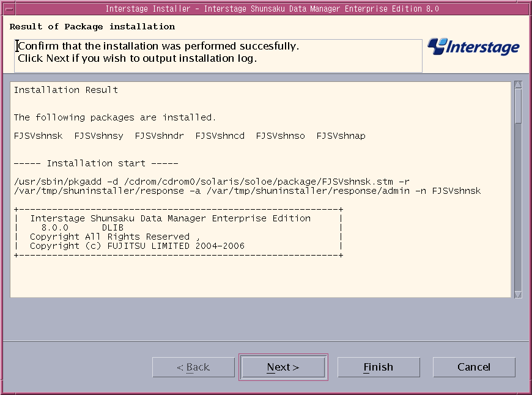Click the version line '8.0.0 DLIB'
Screen dimensions: 532x395
[82, 227]
